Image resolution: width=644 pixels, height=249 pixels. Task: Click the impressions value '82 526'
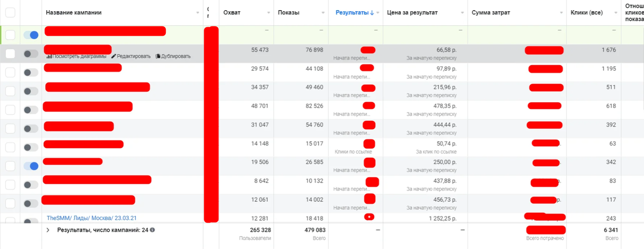(314, 106)
